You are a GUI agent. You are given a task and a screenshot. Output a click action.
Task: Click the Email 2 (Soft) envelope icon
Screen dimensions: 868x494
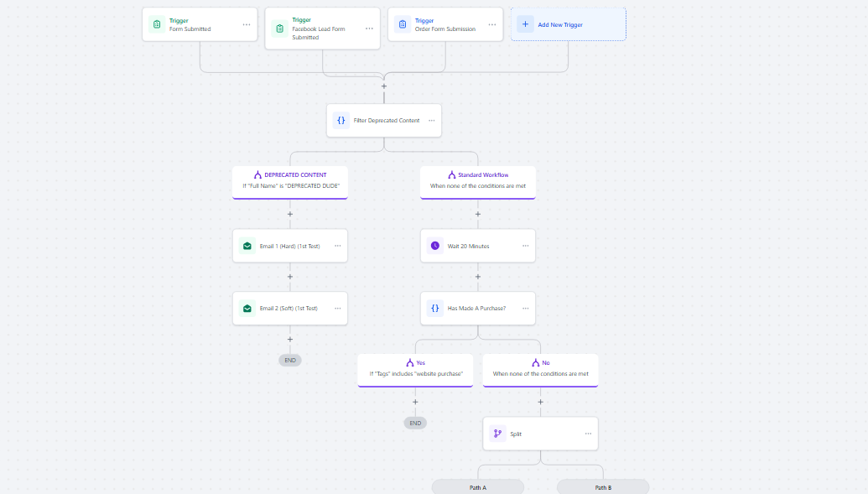[247, 309]
